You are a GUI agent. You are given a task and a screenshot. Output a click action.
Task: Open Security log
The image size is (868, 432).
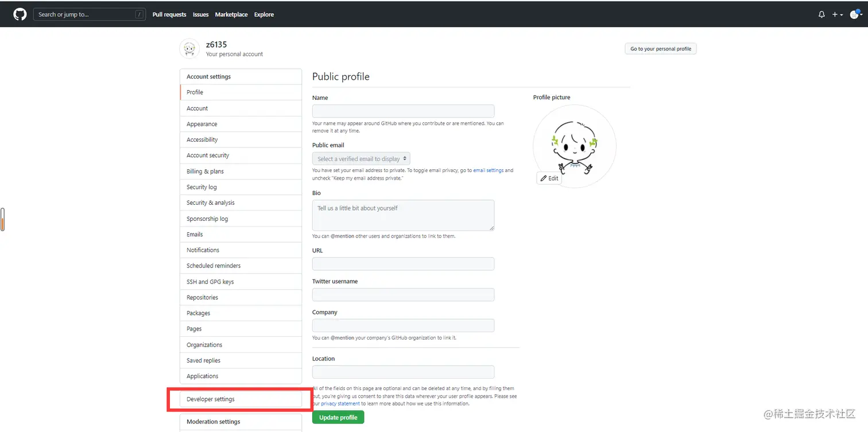coord(241,187)
